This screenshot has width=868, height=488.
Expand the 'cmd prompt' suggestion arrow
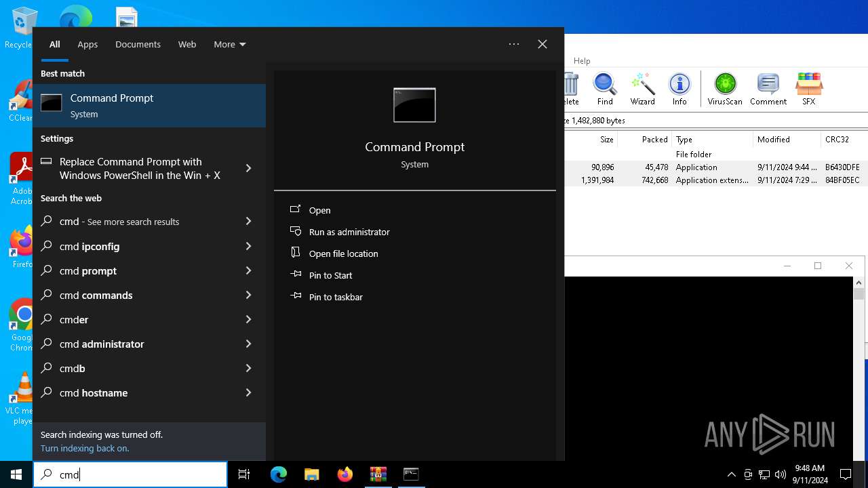[248, 270]
